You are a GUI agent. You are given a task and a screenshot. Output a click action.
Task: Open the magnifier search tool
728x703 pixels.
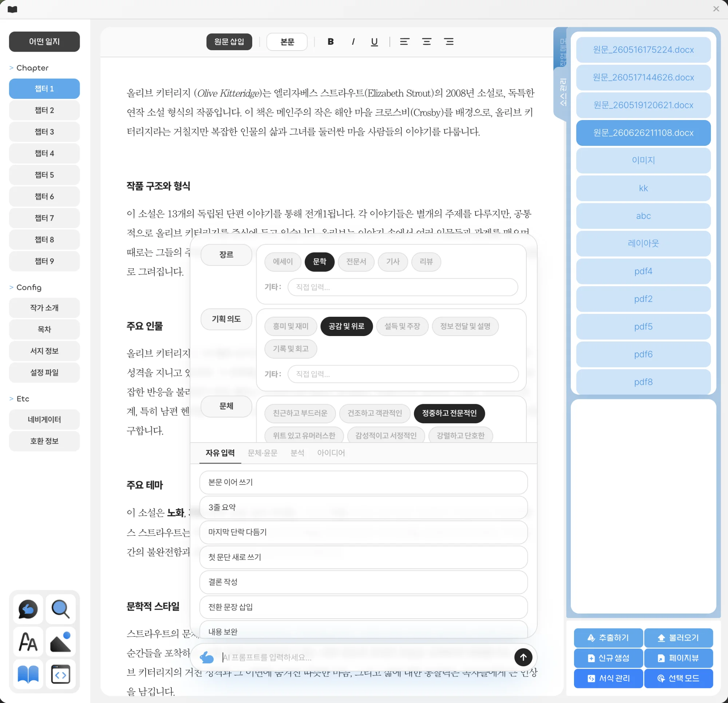click(x=60, y=609)
